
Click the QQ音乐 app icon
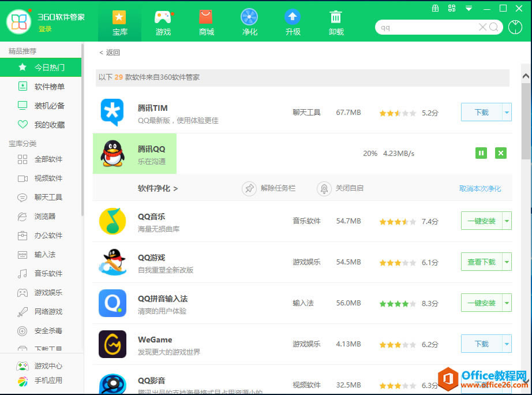[x=113, y=221]
